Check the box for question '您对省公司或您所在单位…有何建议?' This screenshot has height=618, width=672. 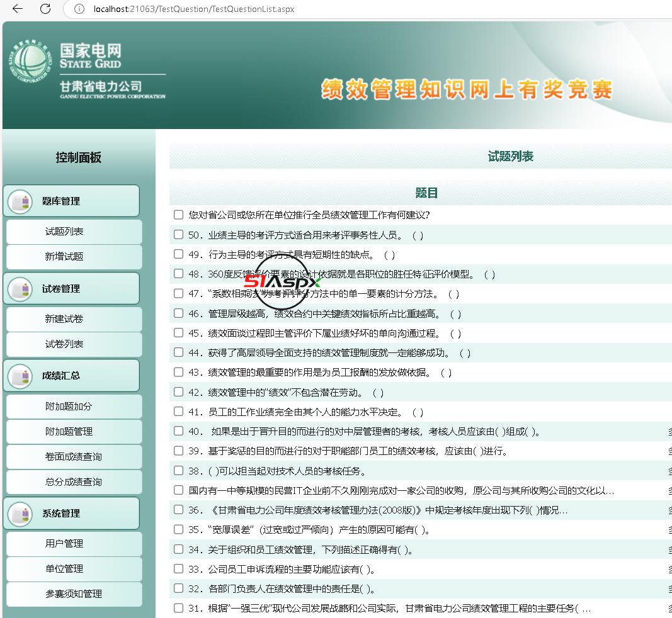178,215
